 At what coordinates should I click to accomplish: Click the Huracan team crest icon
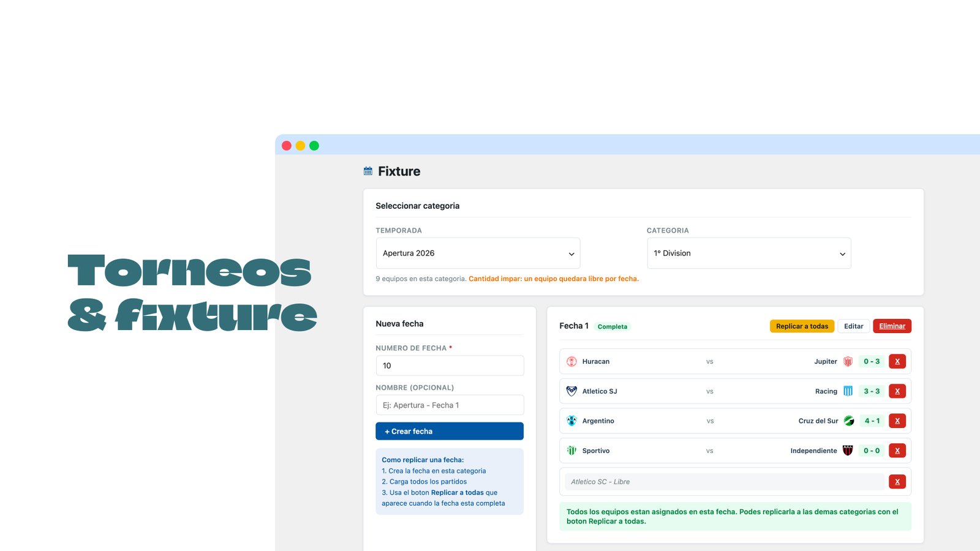[x=571, y=361]
